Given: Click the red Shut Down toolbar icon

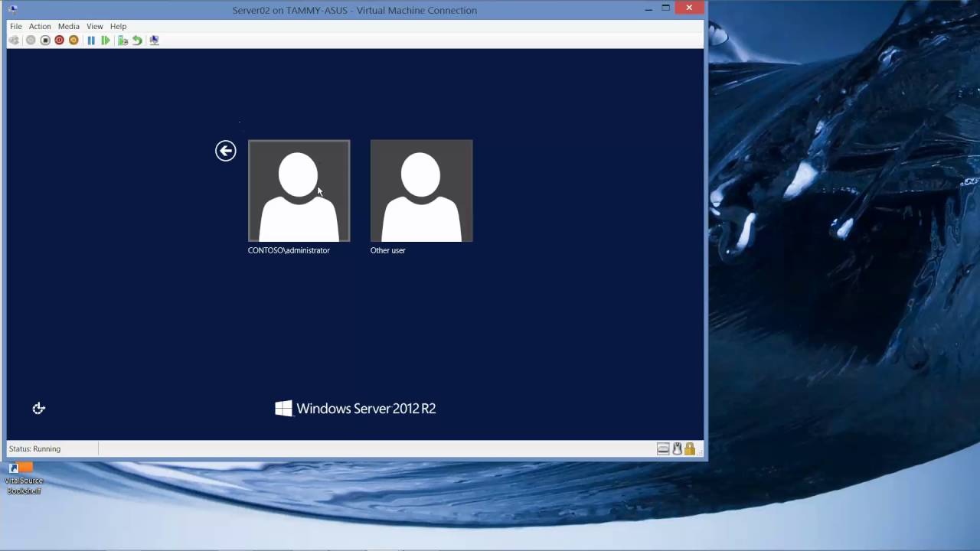Looking at the screenshot, I should point(59,41).
